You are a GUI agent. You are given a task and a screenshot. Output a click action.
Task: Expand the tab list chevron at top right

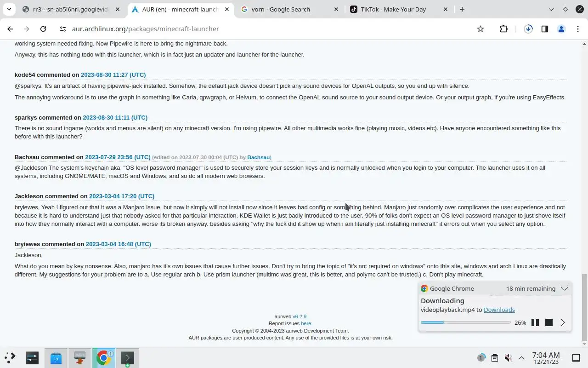point(551,9)
